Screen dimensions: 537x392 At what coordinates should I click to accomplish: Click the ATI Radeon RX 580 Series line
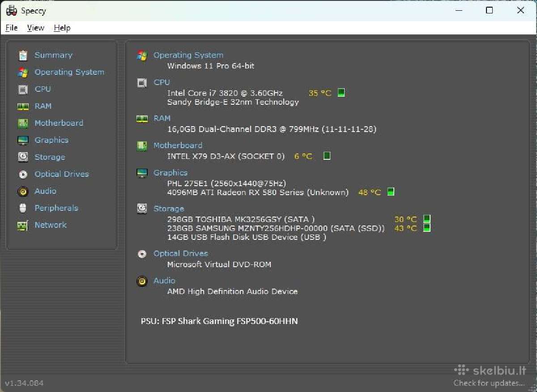pyautogui.click(x=258, y=192)
